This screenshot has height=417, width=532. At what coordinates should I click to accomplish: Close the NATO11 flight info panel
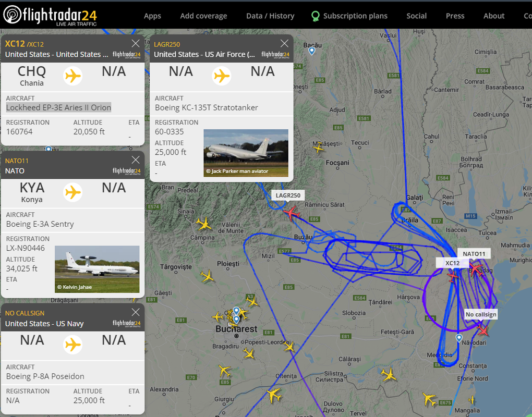(x=136, y=160)
